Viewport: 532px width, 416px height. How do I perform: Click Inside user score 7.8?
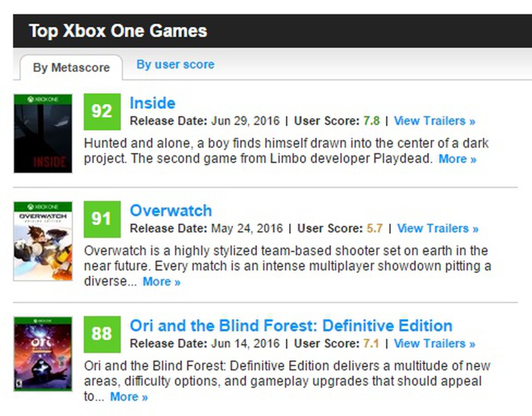coord(372,121)
